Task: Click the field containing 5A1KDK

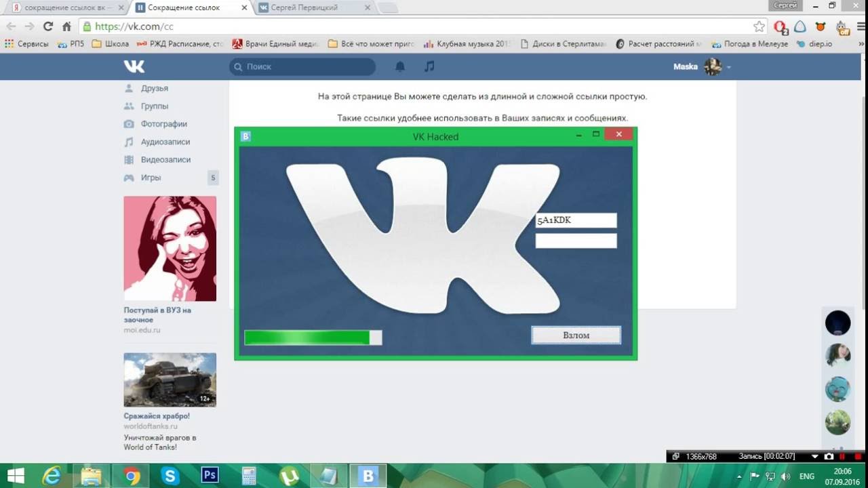Action: [x=576, y=220]
